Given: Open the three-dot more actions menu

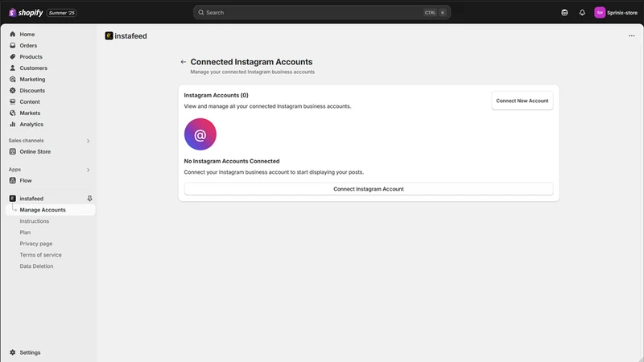Looking at the screenshot, I should (x=631, y=36).
